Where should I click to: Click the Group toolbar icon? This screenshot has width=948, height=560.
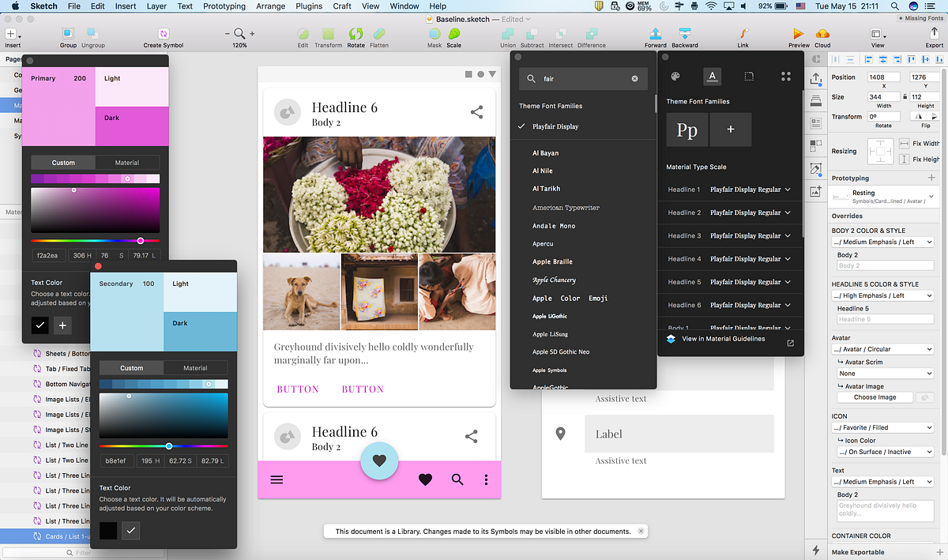[68, 34]
